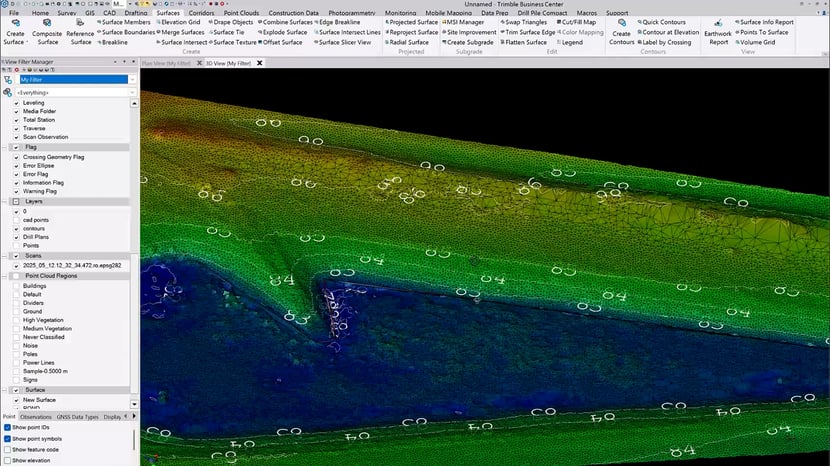The width and height of the screenshot is (830, 466).
Task: Run the Swap Triangles command
Action: (x=525, y=21)
